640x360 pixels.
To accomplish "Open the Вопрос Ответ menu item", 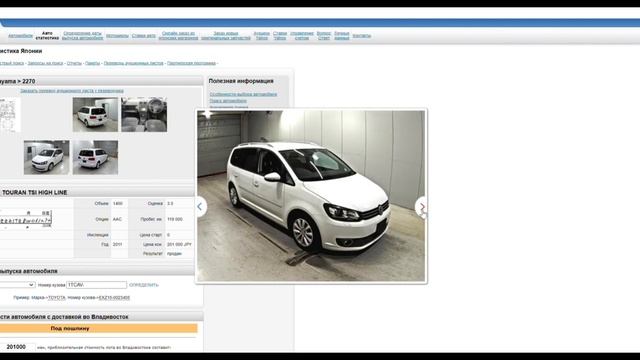I will point(324,36).
